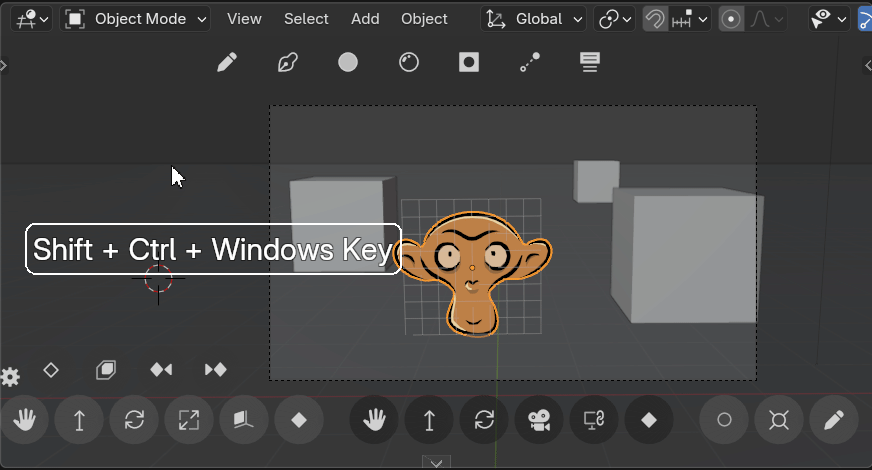The height and width of the screenshot is (470, 872).
Task: Click the small hollow circle button
Action: [724, 420]
